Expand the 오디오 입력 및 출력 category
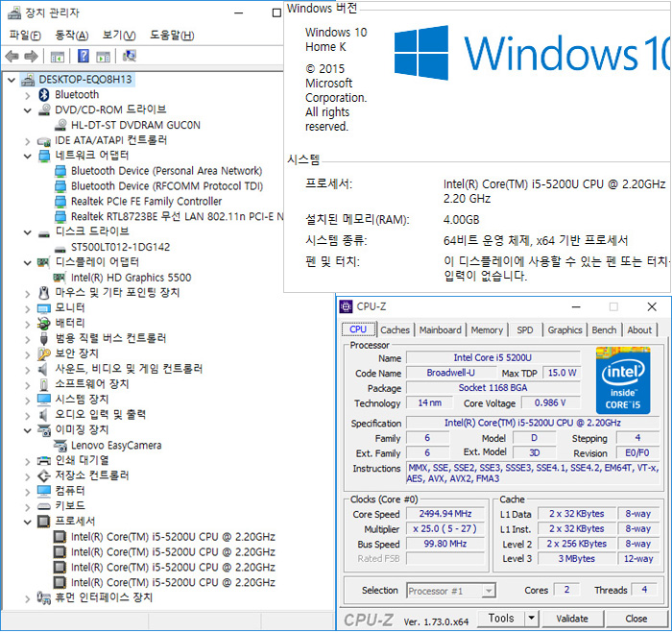 point(28,416)
